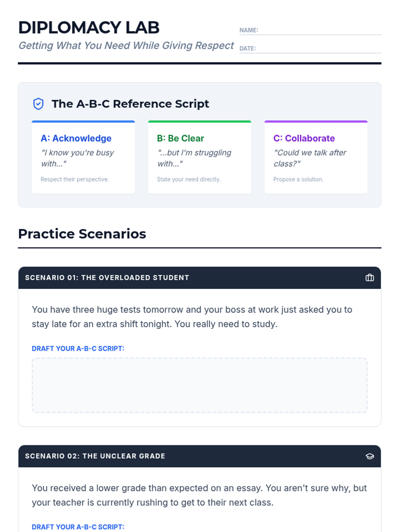399x532 pixels.
Task: Focus the Scenario 01 draft script box
Action: tap(199, 385)
